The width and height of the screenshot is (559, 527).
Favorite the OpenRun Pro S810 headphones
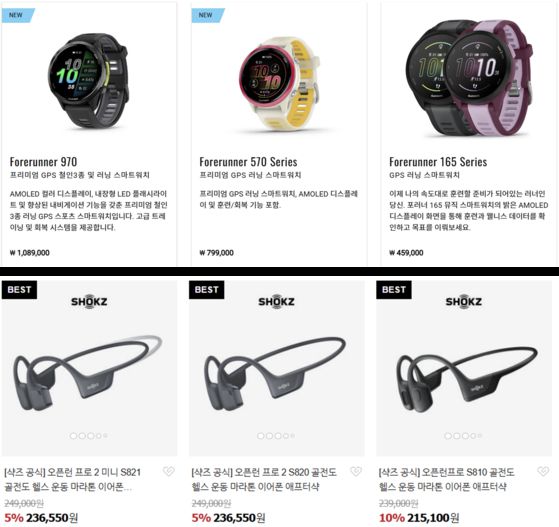(x=543, y=471)
